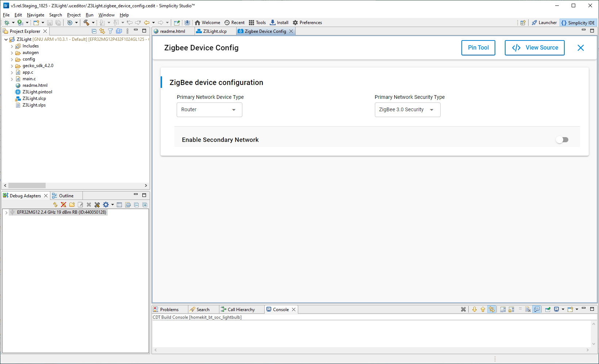Click the Install download icon
This screenshot has height=364, width=599.
click(x=279, y=23)
